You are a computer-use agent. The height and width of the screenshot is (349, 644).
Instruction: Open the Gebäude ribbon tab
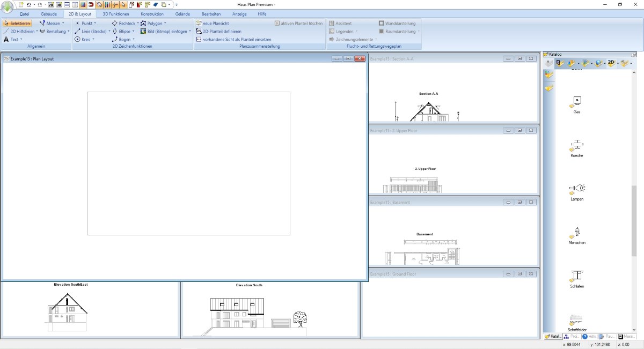click(49, 14)
